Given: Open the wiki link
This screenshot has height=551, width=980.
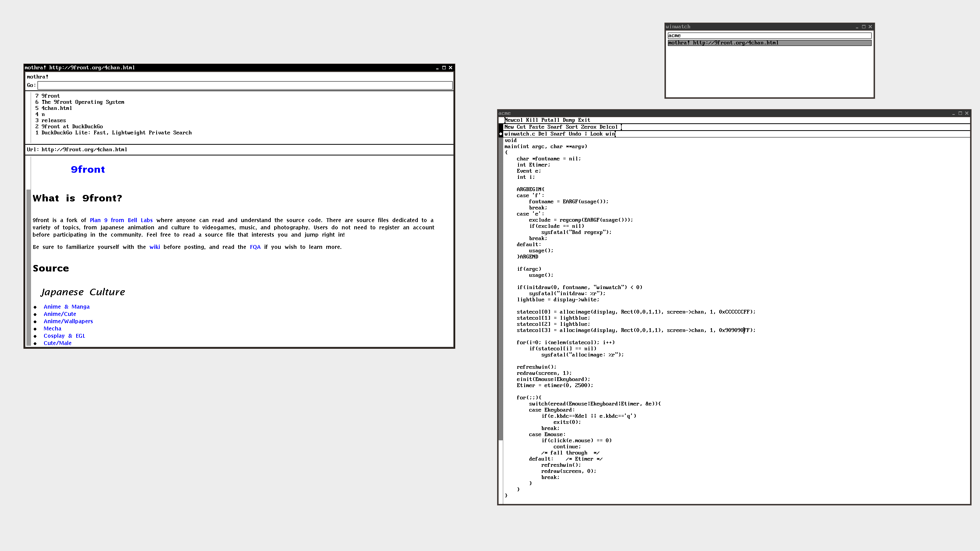Looking at the screenshot, I should coord(155,247).
